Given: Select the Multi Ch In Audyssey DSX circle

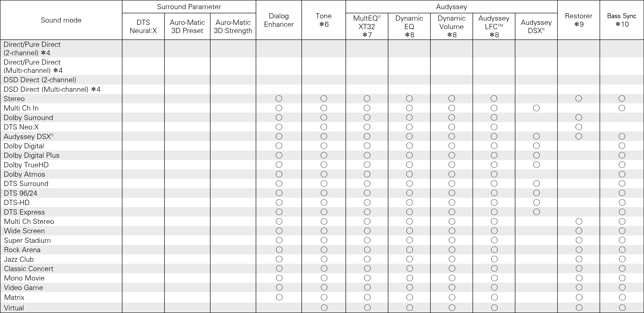Looking at the screenshot, I should [x=536, y=108].
